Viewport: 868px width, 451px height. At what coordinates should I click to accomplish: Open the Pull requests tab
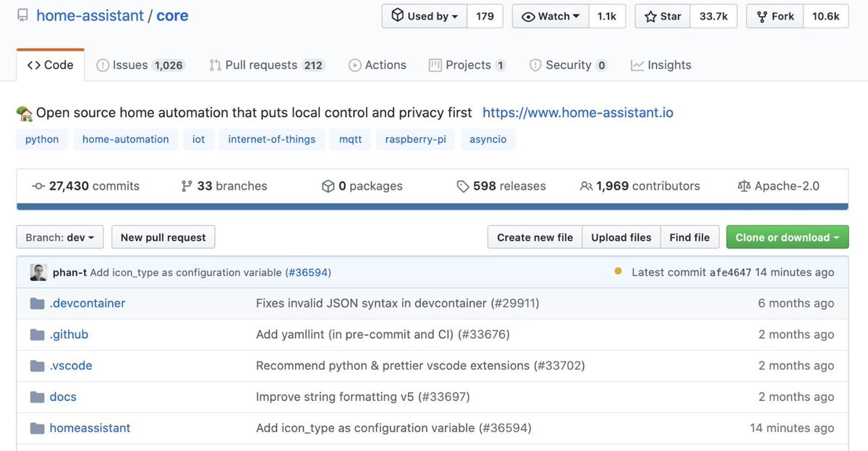267,65
